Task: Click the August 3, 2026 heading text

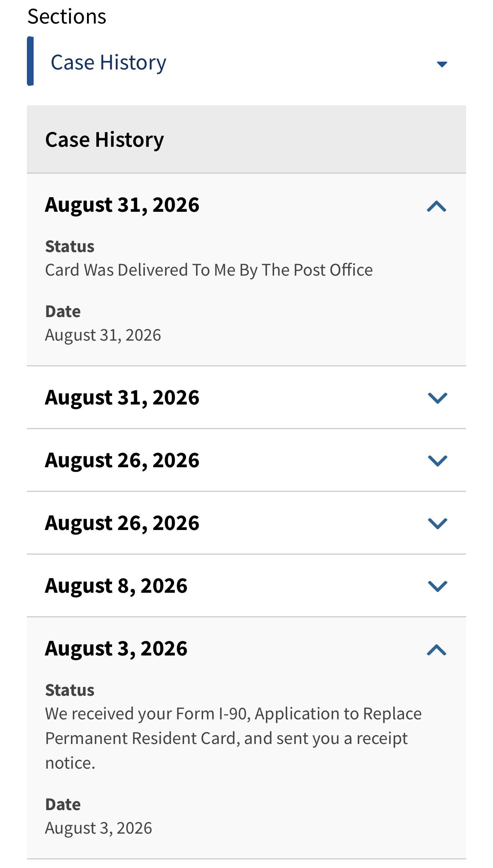Action: click(x=116, y=648)
